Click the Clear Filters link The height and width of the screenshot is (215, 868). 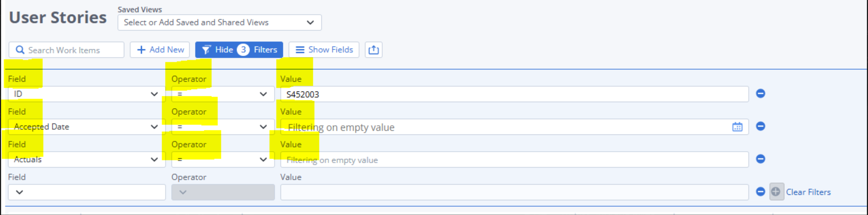pos(808,192)
